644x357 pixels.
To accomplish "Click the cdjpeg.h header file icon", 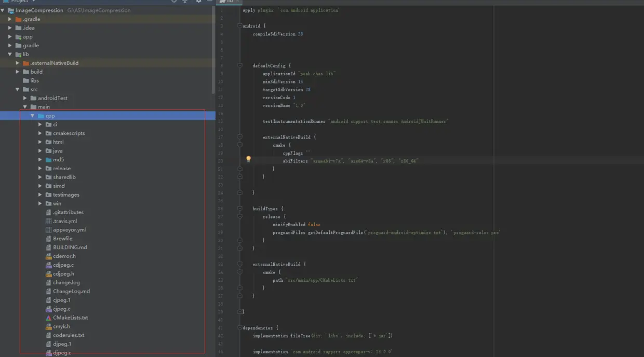I will pyautogui.click(x=49, y=274).
